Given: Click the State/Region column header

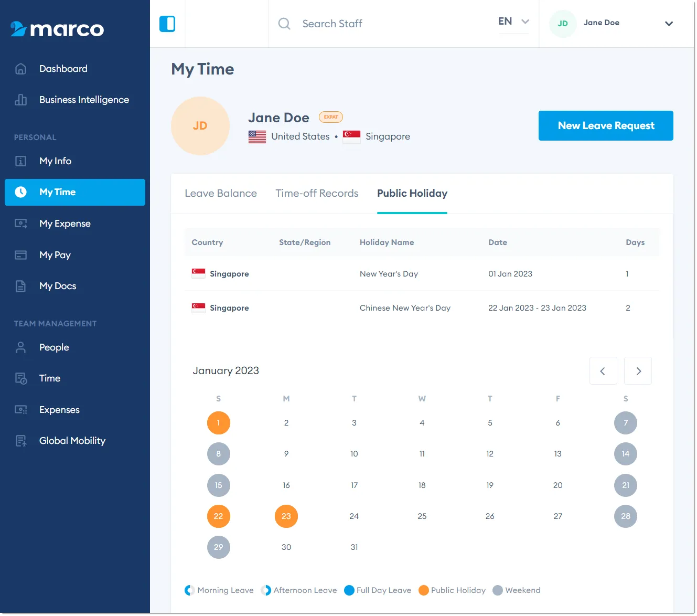Looking at the screenshot, I should (x=305, y=242).
